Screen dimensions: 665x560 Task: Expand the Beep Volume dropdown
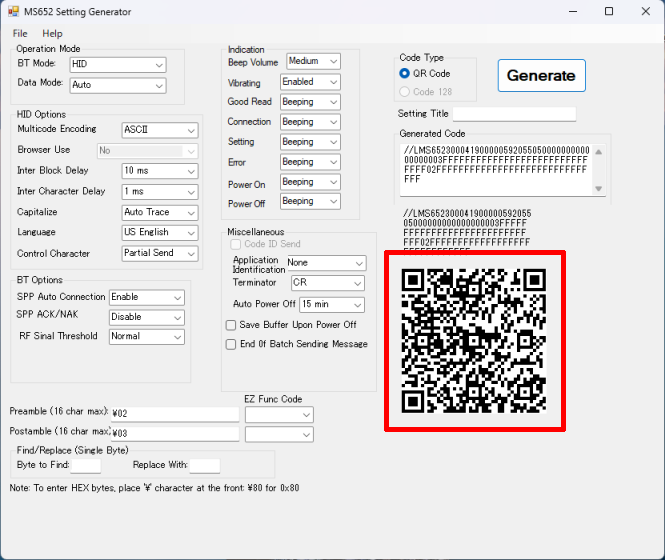tap(313, 62)
